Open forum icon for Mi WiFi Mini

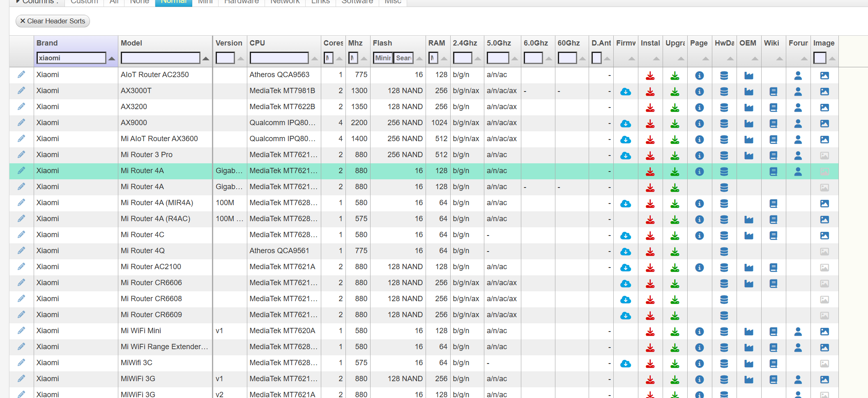(x=798, y=332)
